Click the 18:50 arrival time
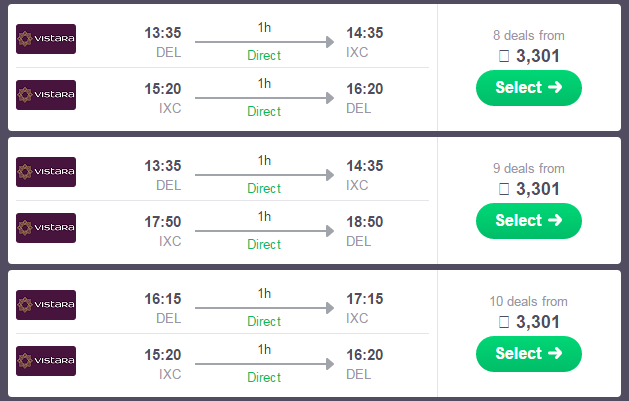Image resolution: width=629 pixels, height=401 pixels. click(x=365, y=222)
